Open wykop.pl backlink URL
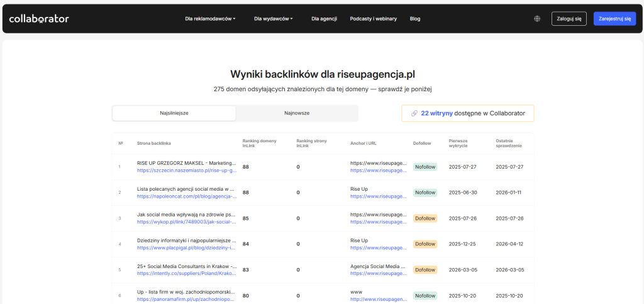This screenshot has height=304, width=644. [187, 222]
